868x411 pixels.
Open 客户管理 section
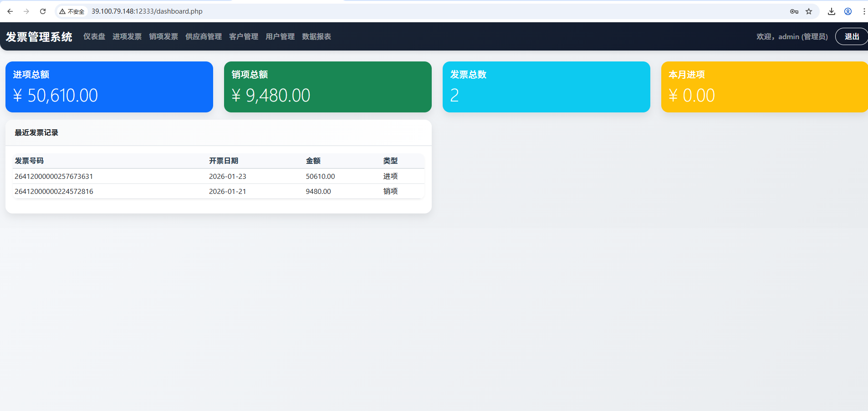coord(244,36)
